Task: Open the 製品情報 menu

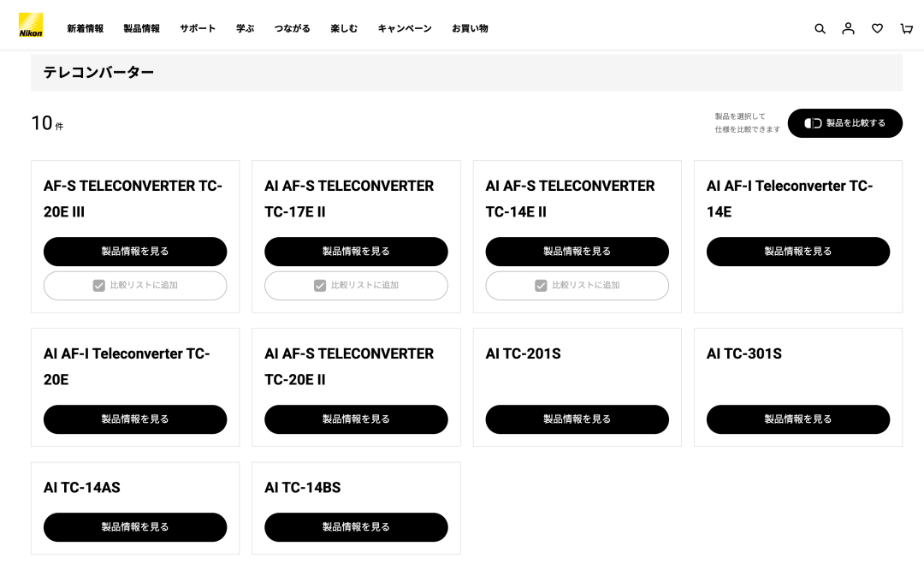Action: 141,28
